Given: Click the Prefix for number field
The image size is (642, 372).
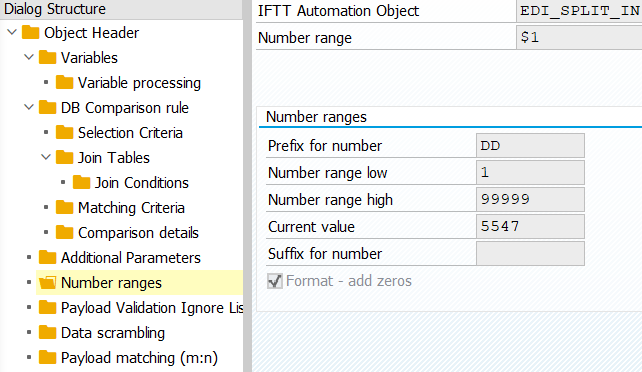Looking at the screenshot, I should 530,145.
